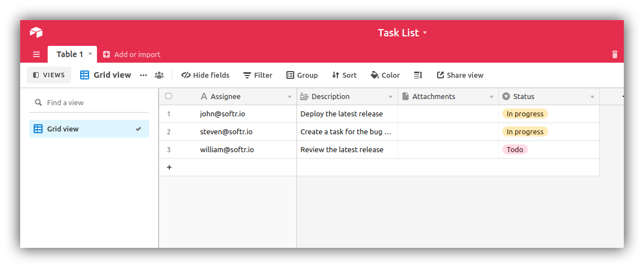Select the In progress tag for steven@softr.io
This screenshot has height=268, width=644.
[x=525, y=131]
